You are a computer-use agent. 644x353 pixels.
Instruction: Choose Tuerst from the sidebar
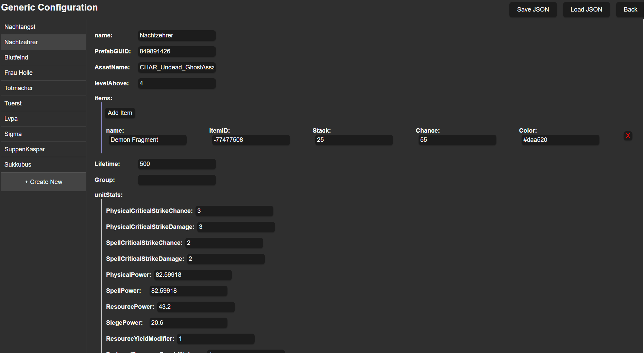tap(44, 103)
